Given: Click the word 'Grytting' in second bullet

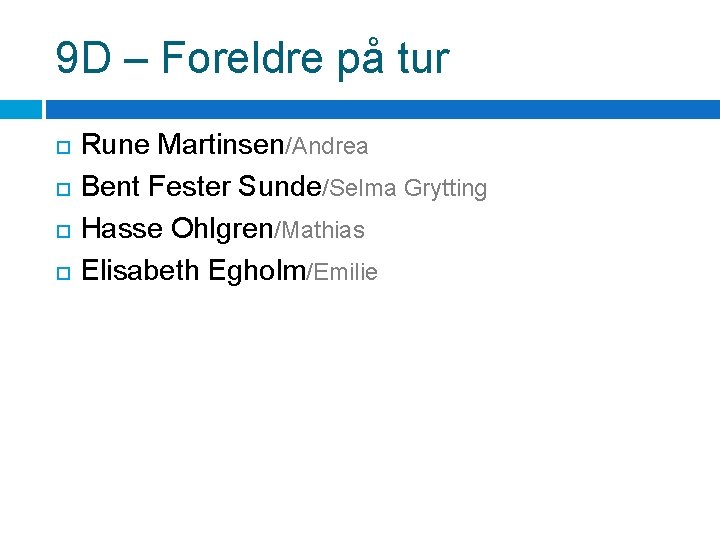Looking at the screenshot, I should coord(445,189).
